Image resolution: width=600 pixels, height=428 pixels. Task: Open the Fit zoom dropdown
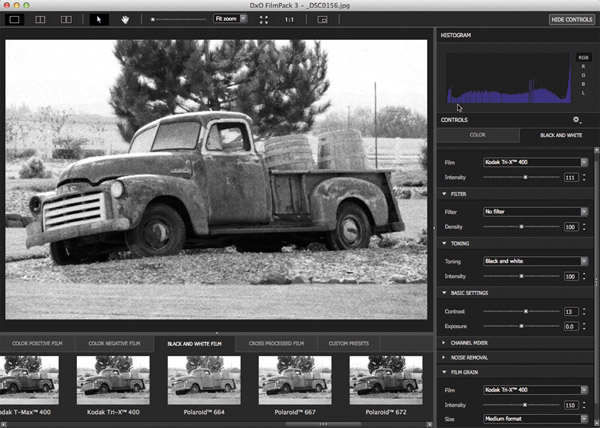pyautogui.click(x=230, y=19)
